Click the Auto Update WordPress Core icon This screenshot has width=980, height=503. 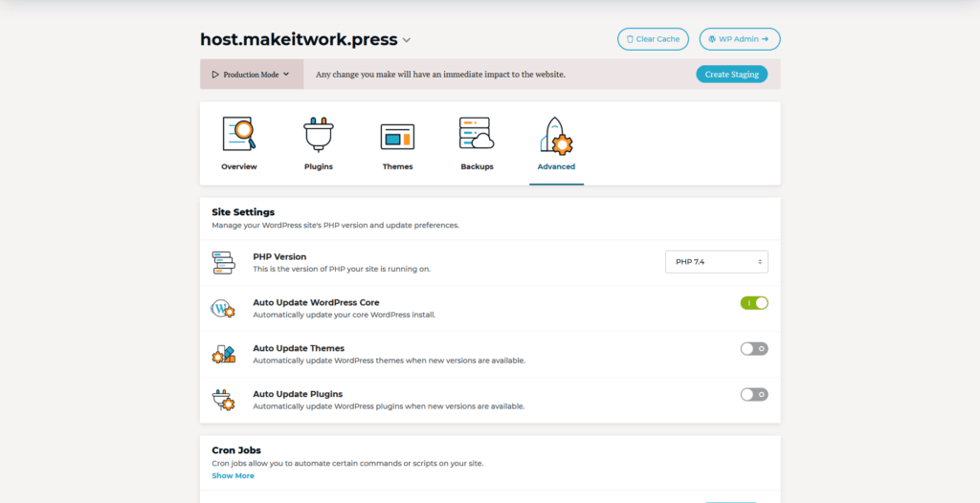point(223,308)
